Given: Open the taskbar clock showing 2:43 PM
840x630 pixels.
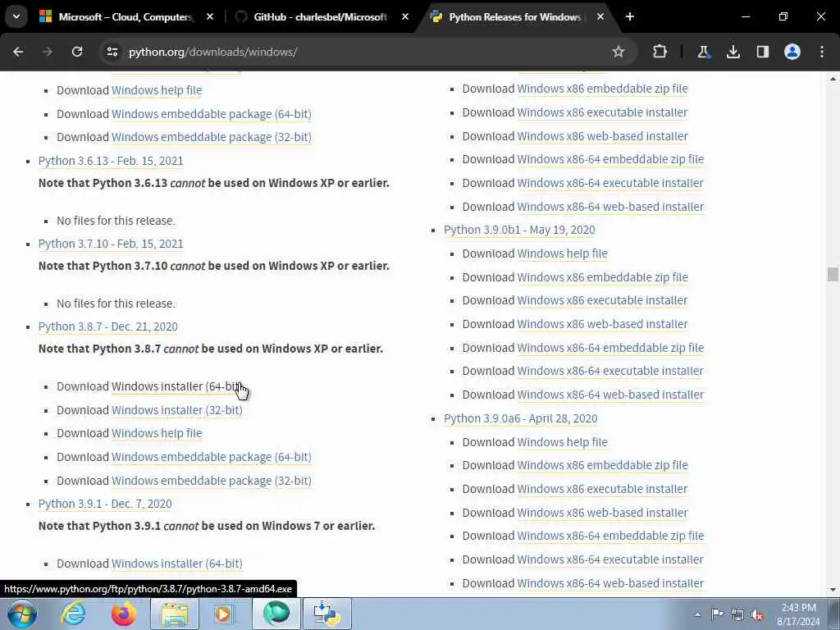Looking at the screenshot, I should (798, 614).
